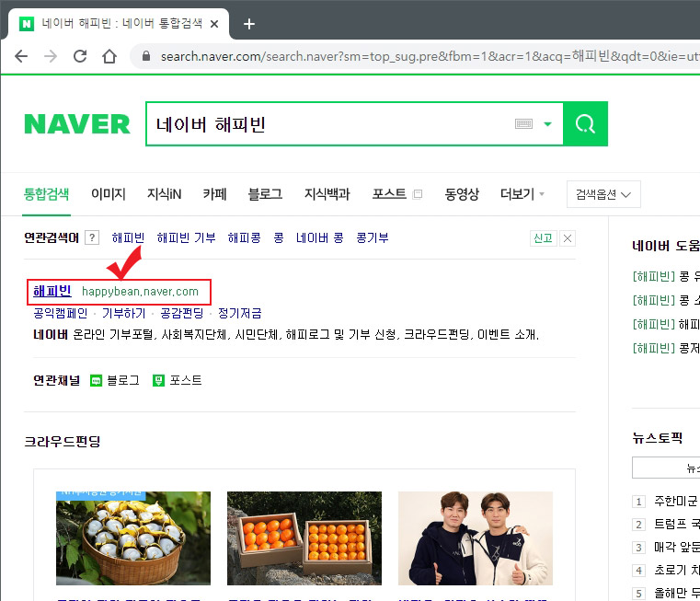The height and width of the screenshot is (601, 700).
Task: Click the 크라우드펀딩 section heading
Action: point(62,442)
